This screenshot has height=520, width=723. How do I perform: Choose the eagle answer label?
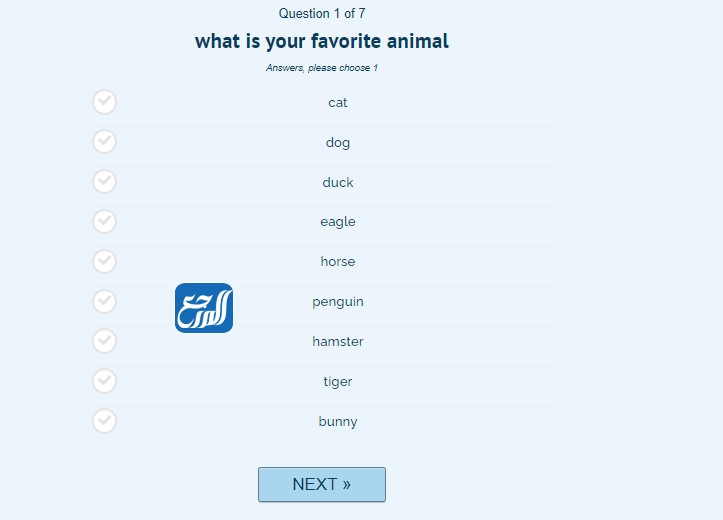[x=338, y=221]
